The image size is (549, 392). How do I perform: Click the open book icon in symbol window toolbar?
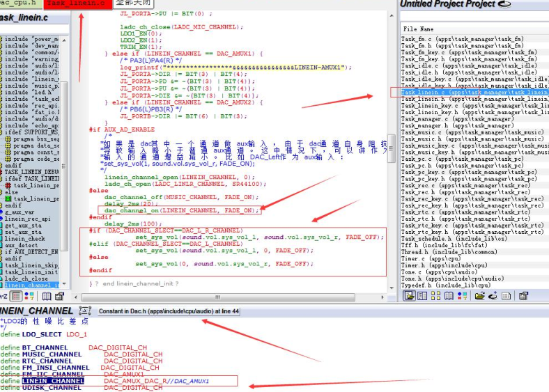[x=47, y=297]
